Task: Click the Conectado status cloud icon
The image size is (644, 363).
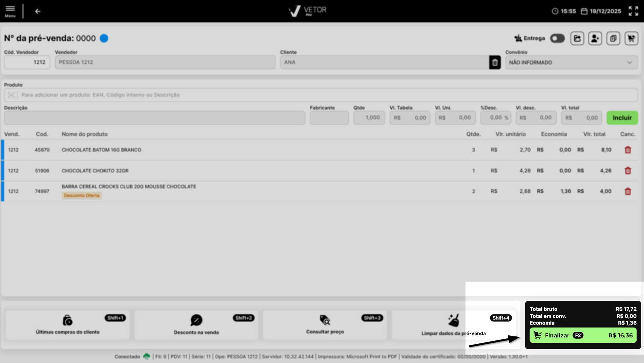Action: pos(146,356)
